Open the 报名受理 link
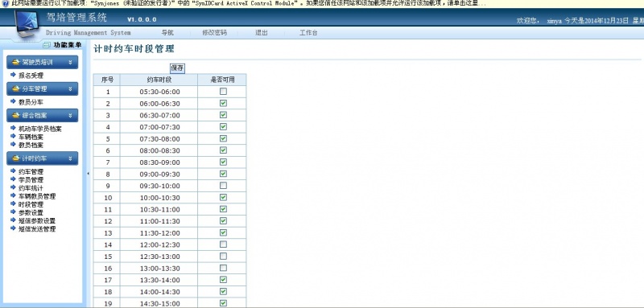 pos(31,76)
